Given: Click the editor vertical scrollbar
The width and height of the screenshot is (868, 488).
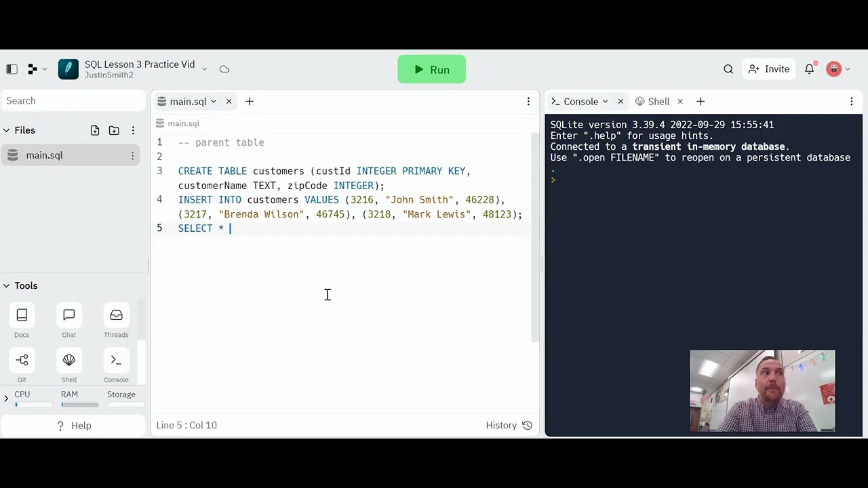Looking at the screenshot, I should coord(534,237).
